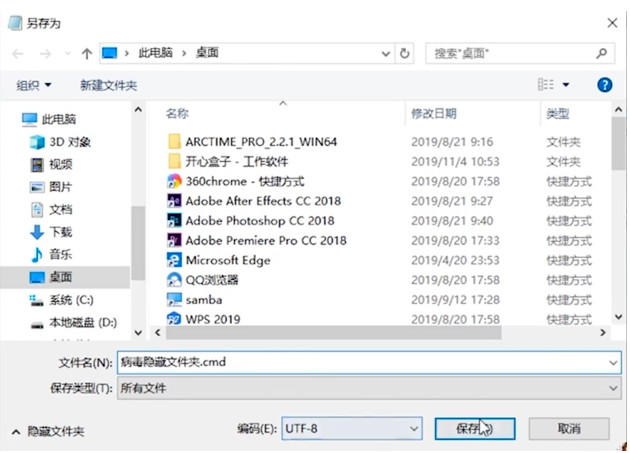This screenshot has height=453, width=630.
Task: Open the view options dropdown arrow
Action: [x=565, y=86]
